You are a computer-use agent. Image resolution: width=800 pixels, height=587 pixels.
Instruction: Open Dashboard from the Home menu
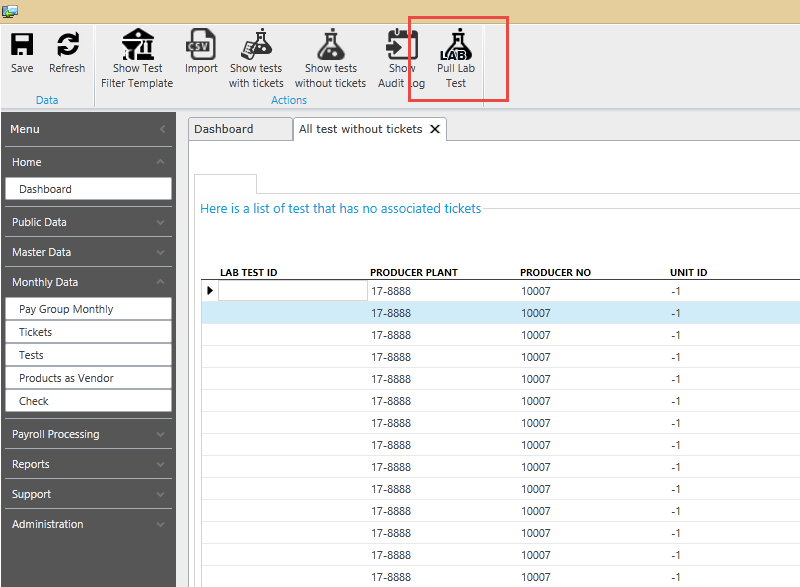click(x=88, y=189)
